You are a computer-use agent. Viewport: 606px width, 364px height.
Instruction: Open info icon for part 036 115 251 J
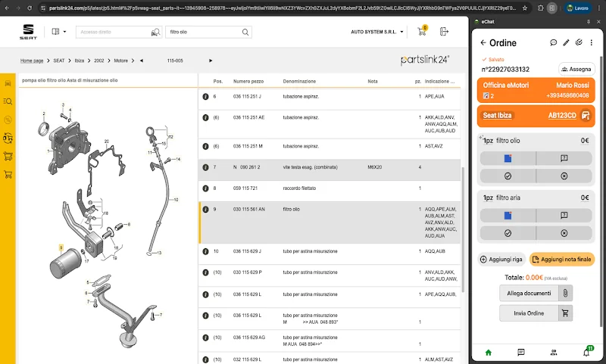205,97
